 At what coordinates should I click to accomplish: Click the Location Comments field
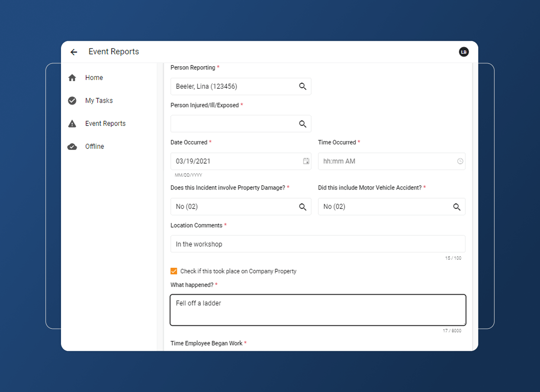pyautogui.click(x=318, y=244)
